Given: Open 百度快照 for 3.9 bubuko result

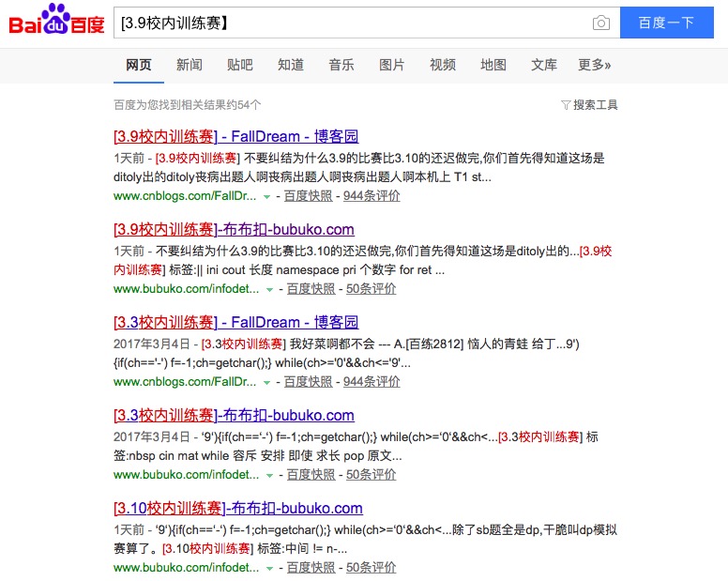Looking at the screenshot, I should [311, 289].
